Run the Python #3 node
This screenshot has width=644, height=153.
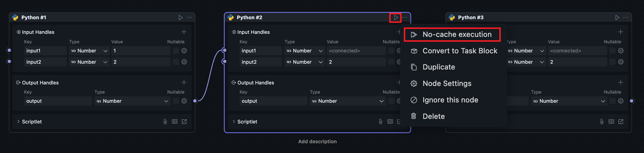(x=617, y=18)
